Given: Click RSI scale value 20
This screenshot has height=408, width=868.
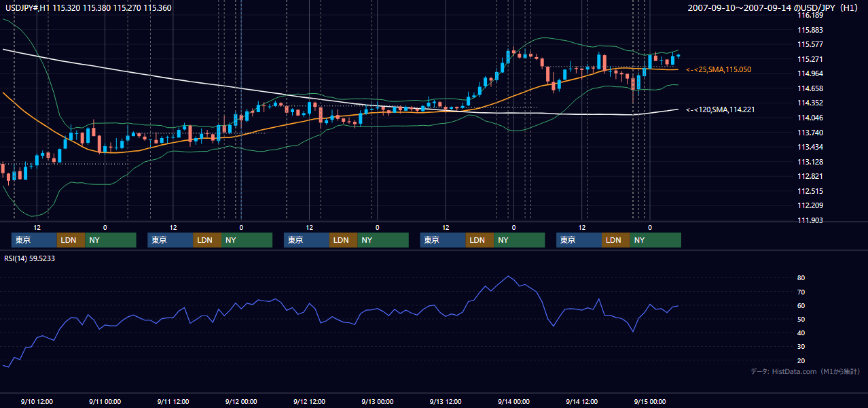Looking at the screenshot, I should 801,360.
